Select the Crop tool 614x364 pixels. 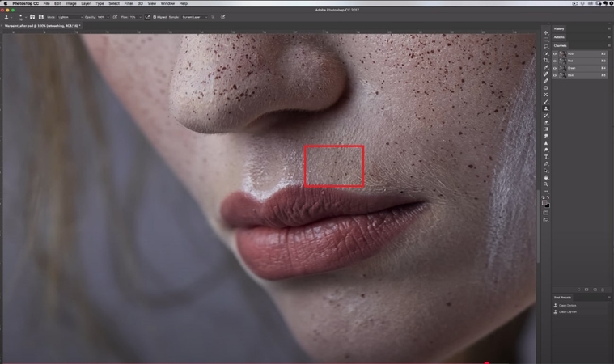546,61
